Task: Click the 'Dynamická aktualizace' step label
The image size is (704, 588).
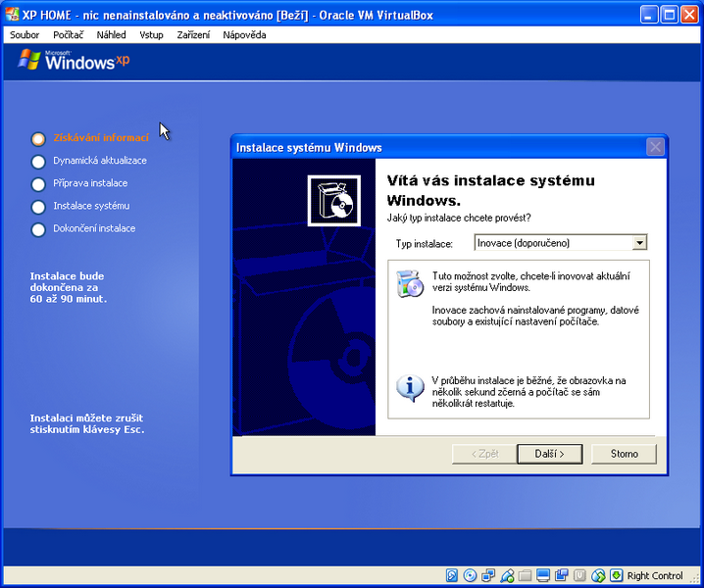Action: 100,161
